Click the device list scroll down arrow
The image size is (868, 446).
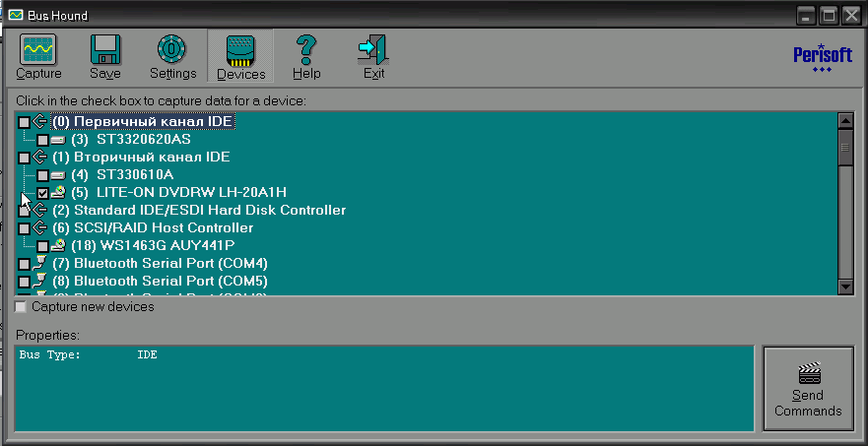tap(845, 287)
